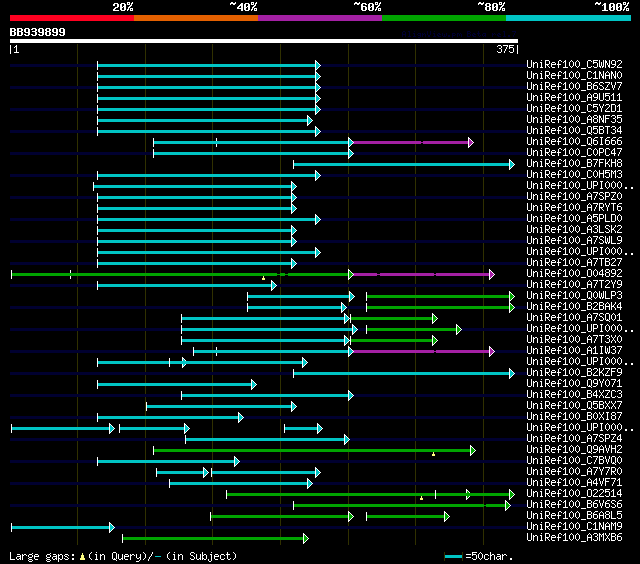
Task: Click the white query sequence ruler bar
Action: click(x=264, y=41)
